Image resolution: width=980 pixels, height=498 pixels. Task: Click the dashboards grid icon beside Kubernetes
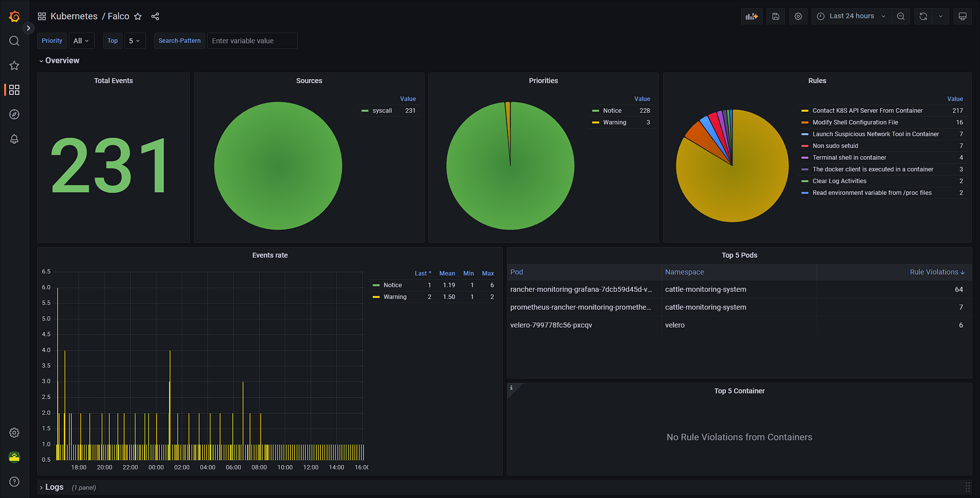coord(42,16)
